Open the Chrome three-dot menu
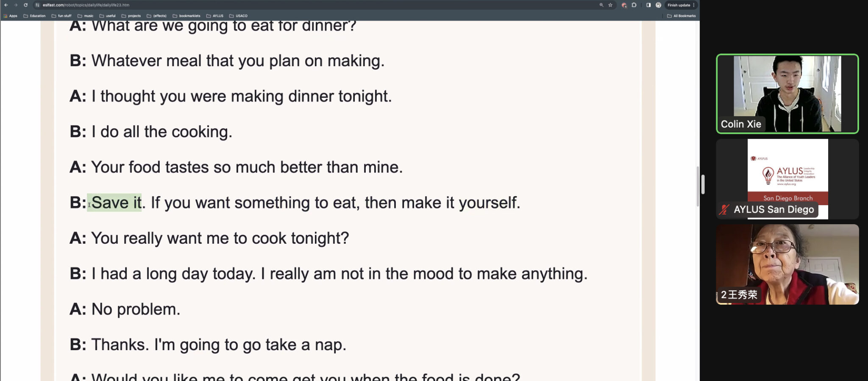 pos(694,5)
